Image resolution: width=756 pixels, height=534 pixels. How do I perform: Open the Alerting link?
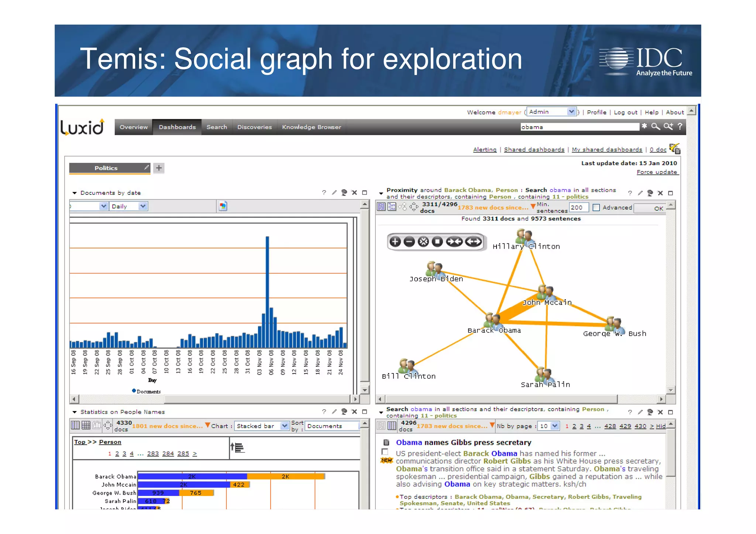(x=485, y=149)
